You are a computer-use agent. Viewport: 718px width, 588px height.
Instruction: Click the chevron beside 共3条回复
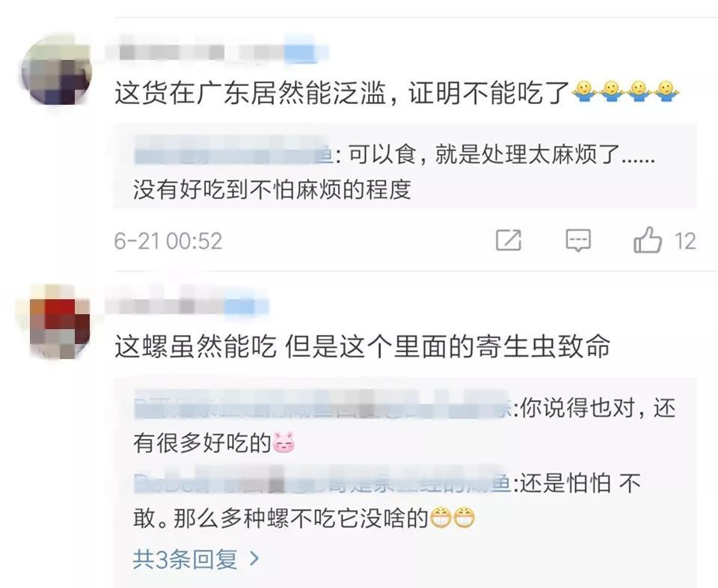[x=254, y=558]
